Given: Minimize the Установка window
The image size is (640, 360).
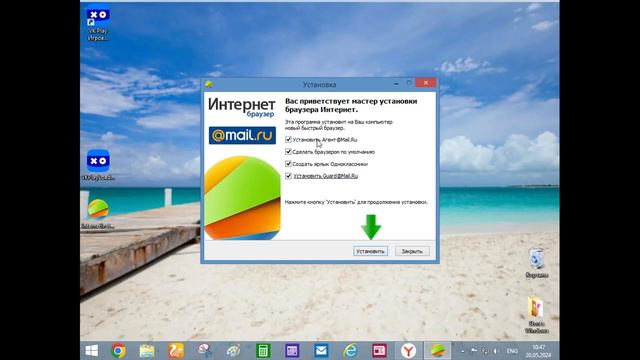Looking at the screenshot, I should 396,84.
